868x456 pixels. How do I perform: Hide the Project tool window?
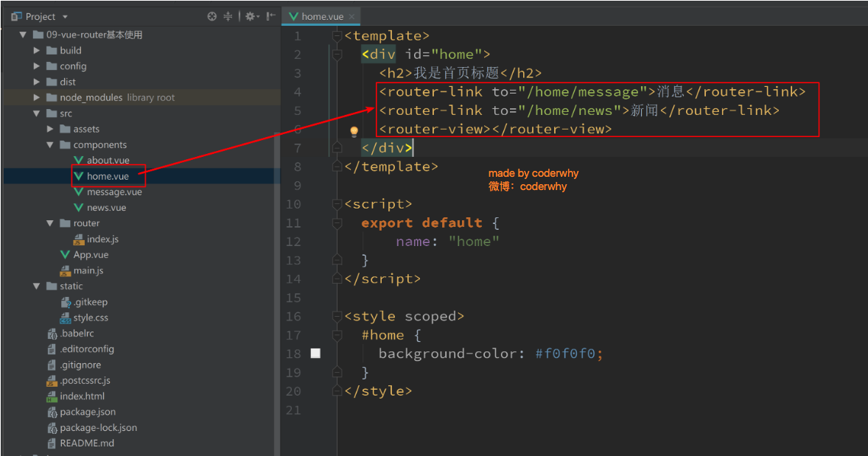[270, 17]
